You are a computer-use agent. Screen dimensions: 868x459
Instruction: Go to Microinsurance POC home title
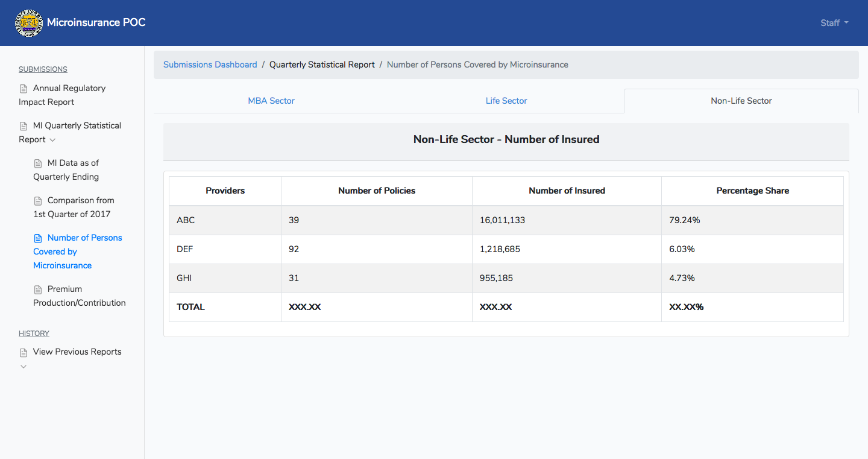[96, 22]
